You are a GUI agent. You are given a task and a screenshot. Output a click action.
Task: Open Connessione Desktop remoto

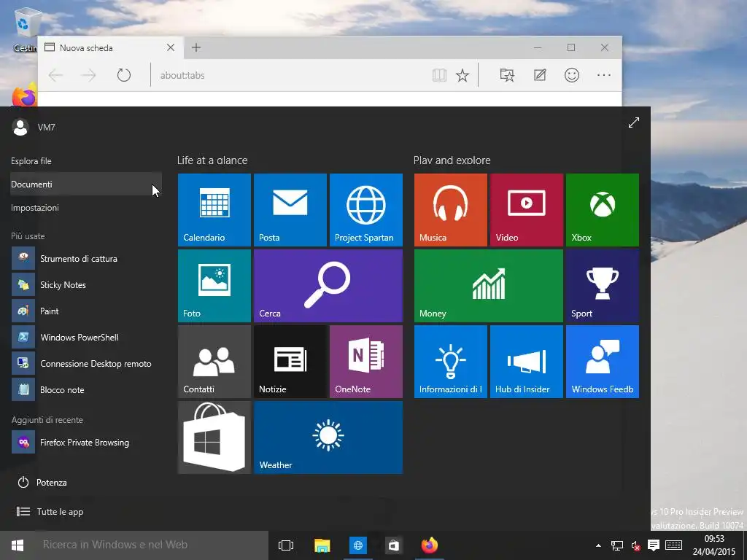86,363
